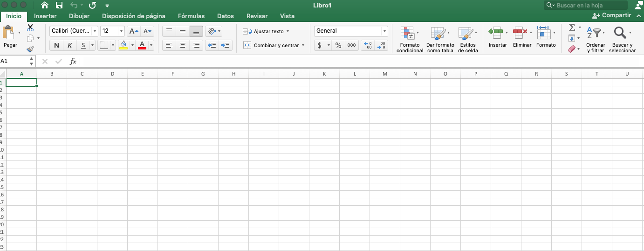The width and height of the screenshot is (644, 251).
Task: Open Dar formato como tabla gallery
Action: coord(440,39)
